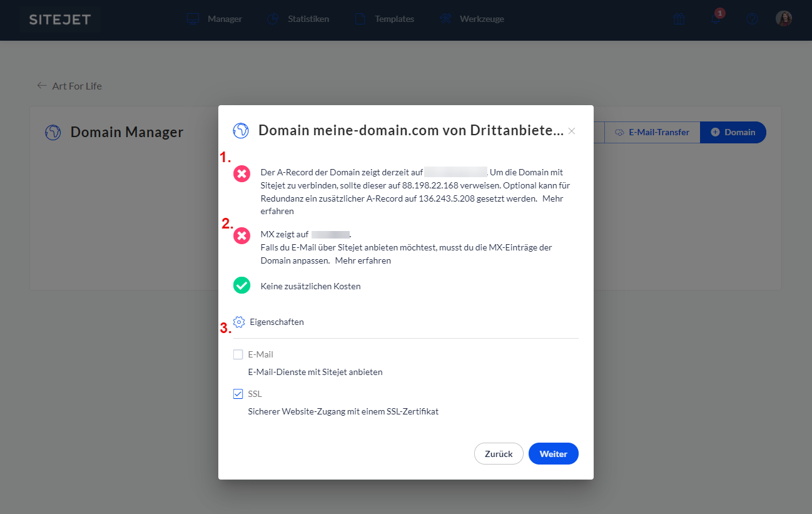Open the help question mark icon
Image resolution: width=812 pixels, height=514 pixels.
(x=752, y=19)
